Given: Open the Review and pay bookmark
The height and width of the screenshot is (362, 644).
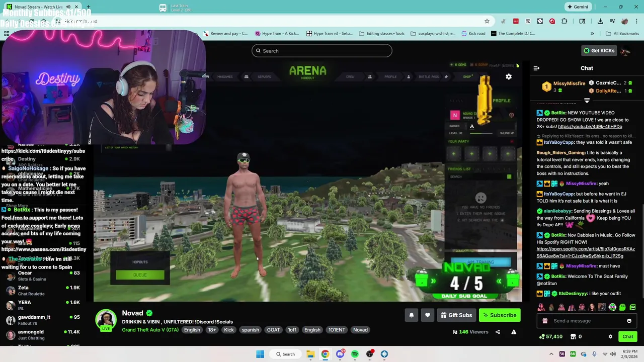Looking at the screenshot, I should (225, 34).
